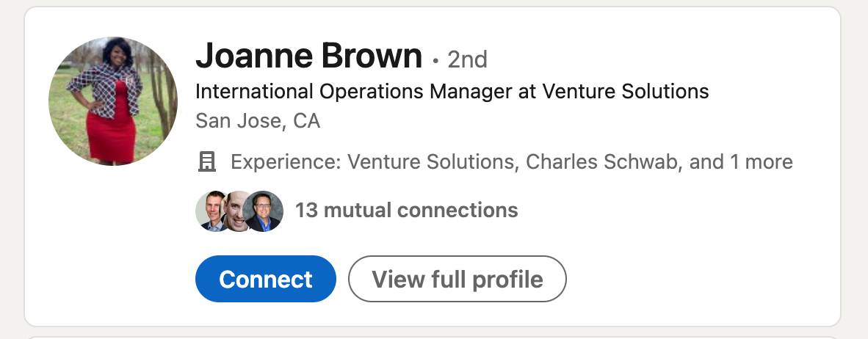Click the building icon beside Experience
The height and width of the screenshot is (339, 868).
tap(208, 161)
